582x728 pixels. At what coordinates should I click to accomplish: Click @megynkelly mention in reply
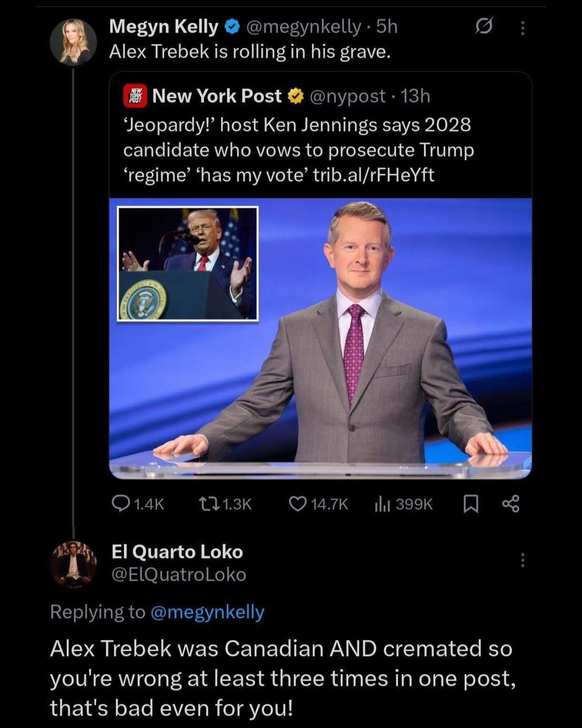tap(208, 612)
